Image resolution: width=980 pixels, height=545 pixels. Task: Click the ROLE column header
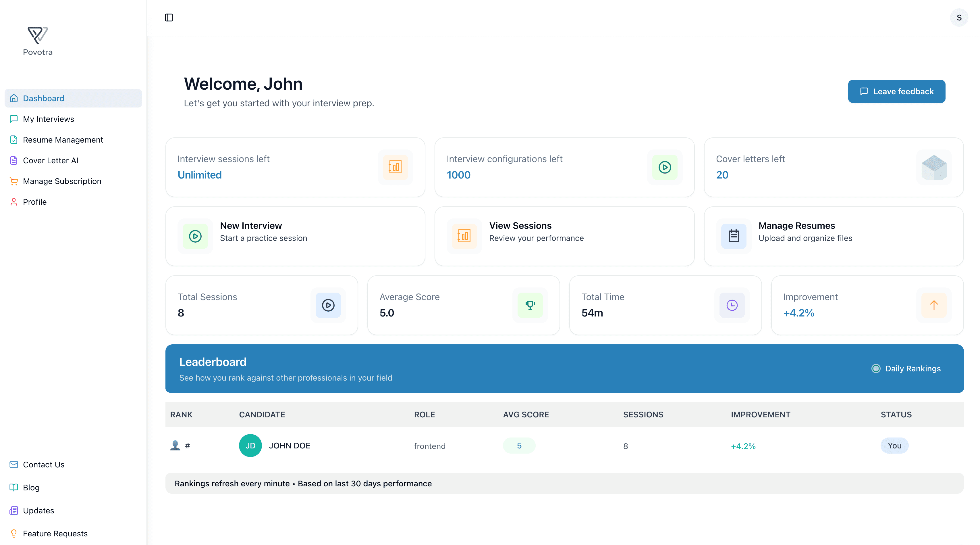(424, 414)
